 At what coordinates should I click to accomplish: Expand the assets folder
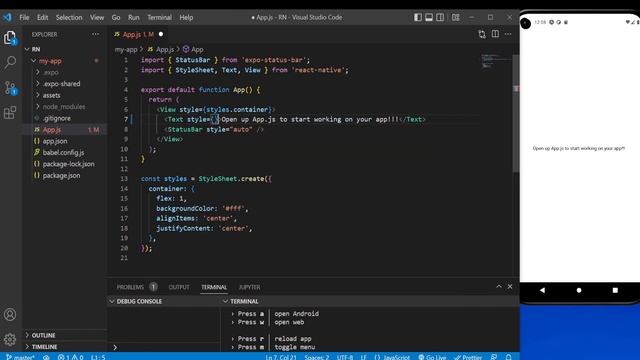(x=64, y=95)
